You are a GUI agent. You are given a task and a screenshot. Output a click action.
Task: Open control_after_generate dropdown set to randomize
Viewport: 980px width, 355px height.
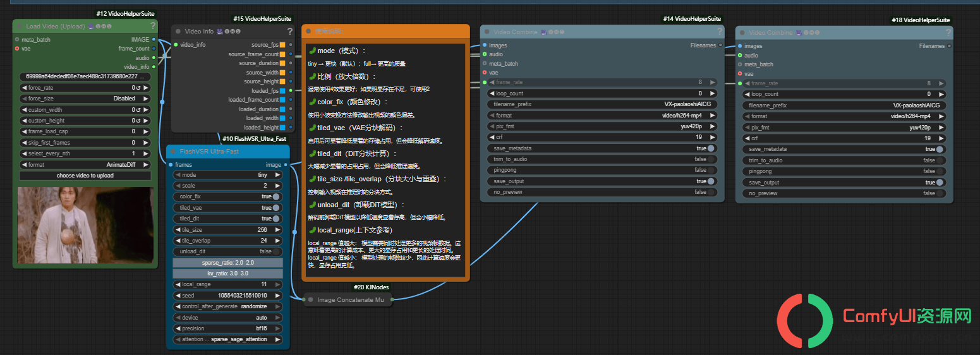227,306
